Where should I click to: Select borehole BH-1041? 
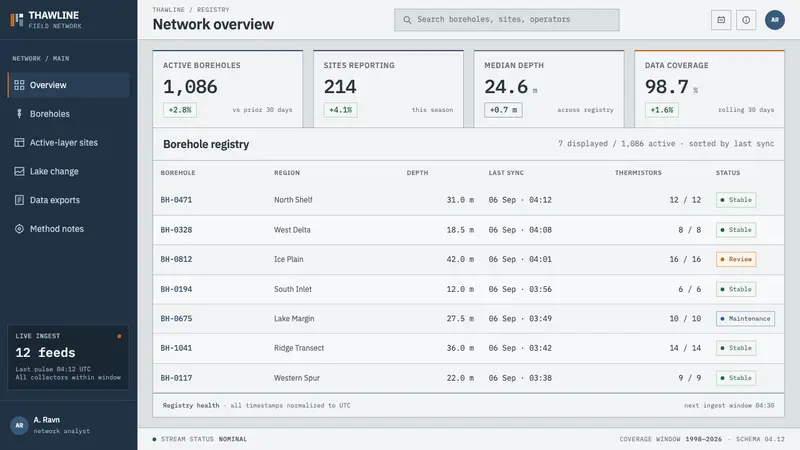[176, 348]
